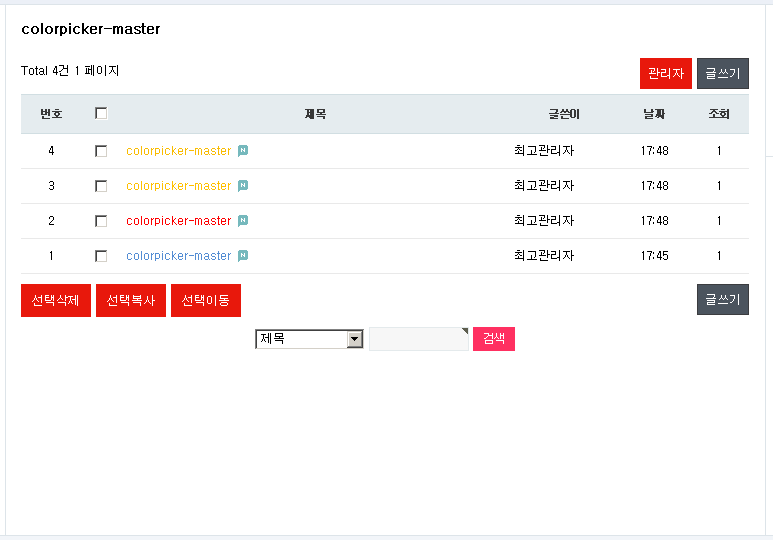
Task: Focus the search text input field
Action: click(x=418, y=339)
